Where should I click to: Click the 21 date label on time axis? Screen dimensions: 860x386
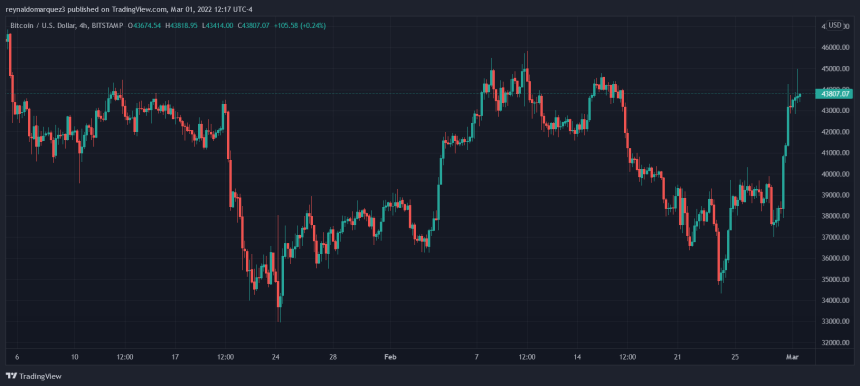pos(678,357)
